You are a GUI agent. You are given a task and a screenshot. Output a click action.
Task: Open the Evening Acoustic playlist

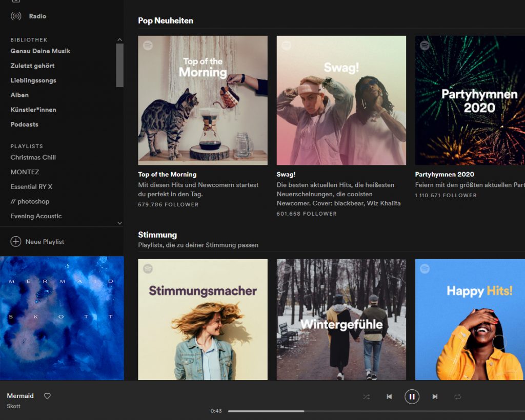[x=36, y=216]
